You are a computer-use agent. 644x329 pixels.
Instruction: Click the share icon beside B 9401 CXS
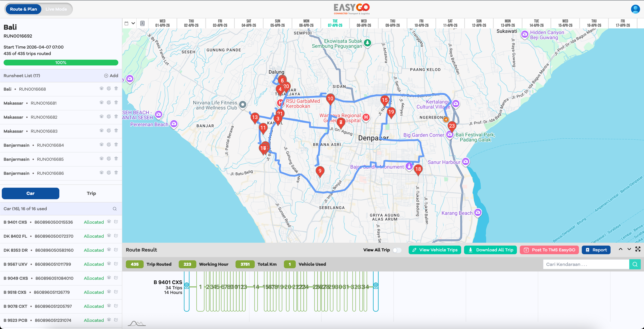click(116, 221)
